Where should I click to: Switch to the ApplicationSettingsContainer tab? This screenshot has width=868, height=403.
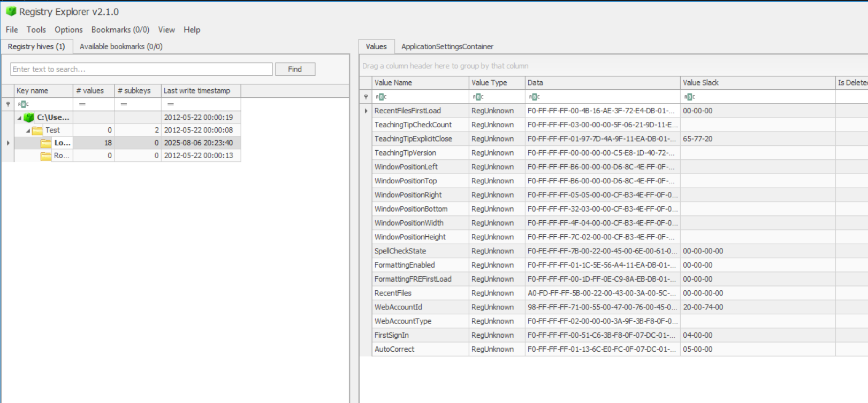[447, 46]
